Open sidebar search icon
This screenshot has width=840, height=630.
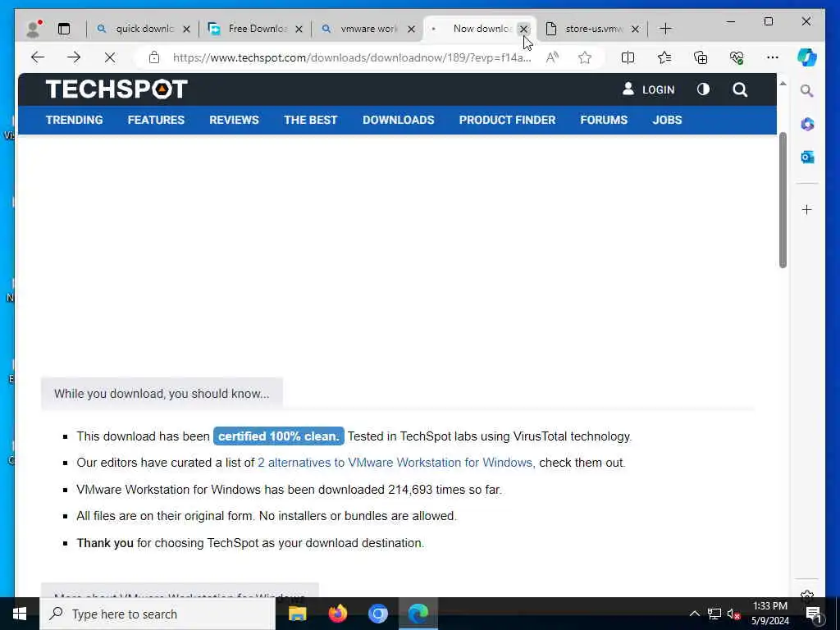(x=807, y=91)
